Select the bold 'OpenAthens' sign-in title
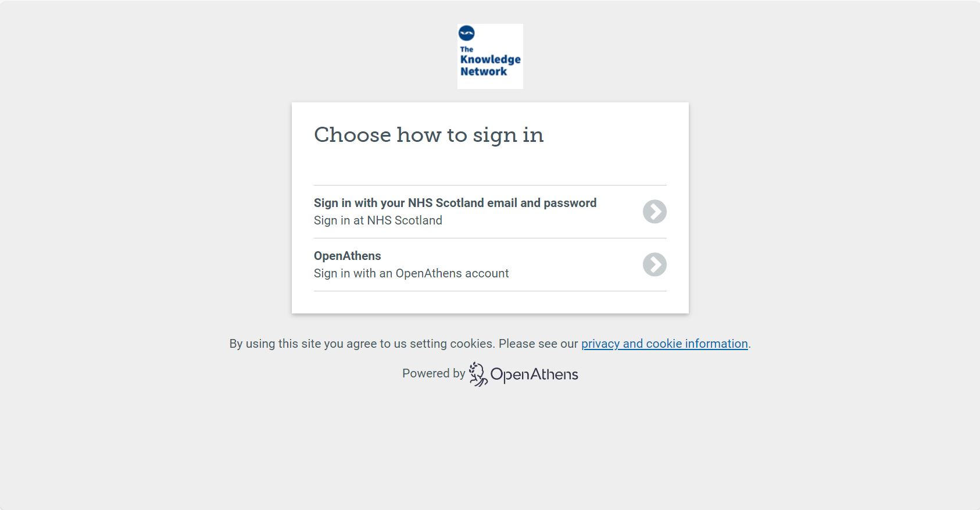The width and height of the screenshot is (980, 510). click(348, 256)
